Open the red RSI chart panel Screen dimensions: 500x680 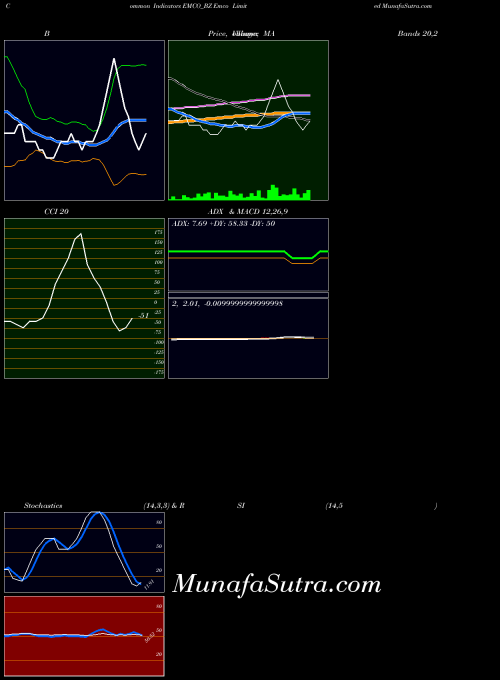(x=85, y=636)
